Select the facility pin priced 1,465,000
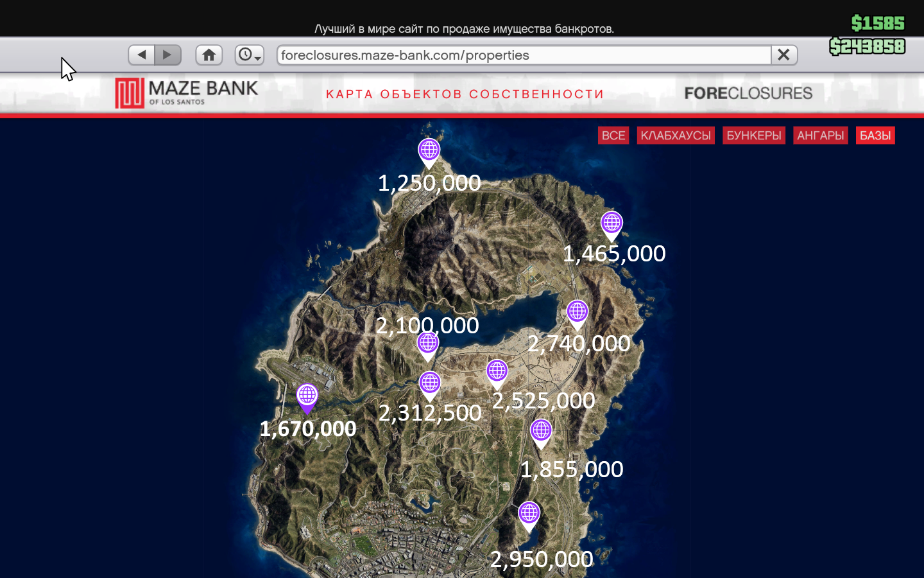The height and width of the screenshot is (578, 924). pos(612,225)
